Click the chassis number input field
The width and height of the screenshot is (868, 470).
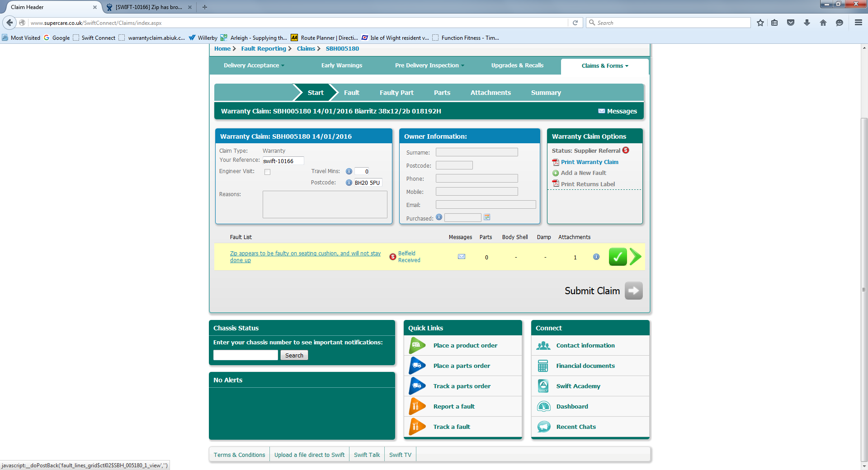coord(245,355)
